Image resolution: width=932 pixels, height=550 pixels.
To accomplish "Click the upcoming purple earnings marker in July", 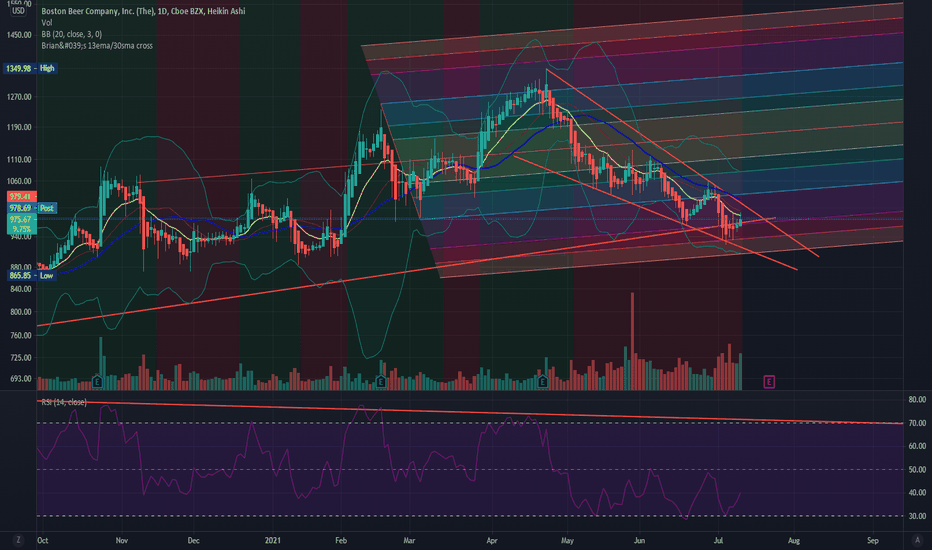I will click(x=769, y=382).
